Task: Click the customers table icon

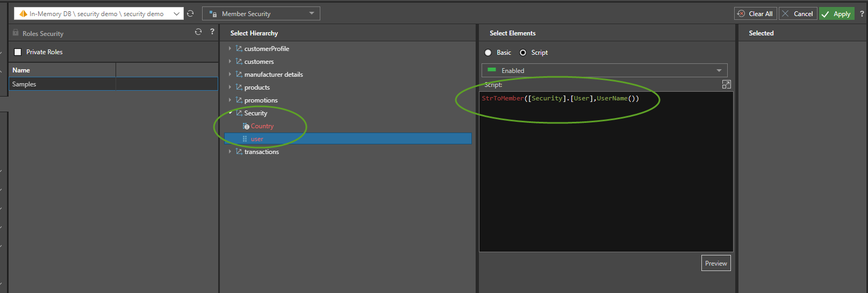Action: click(239, 61)
